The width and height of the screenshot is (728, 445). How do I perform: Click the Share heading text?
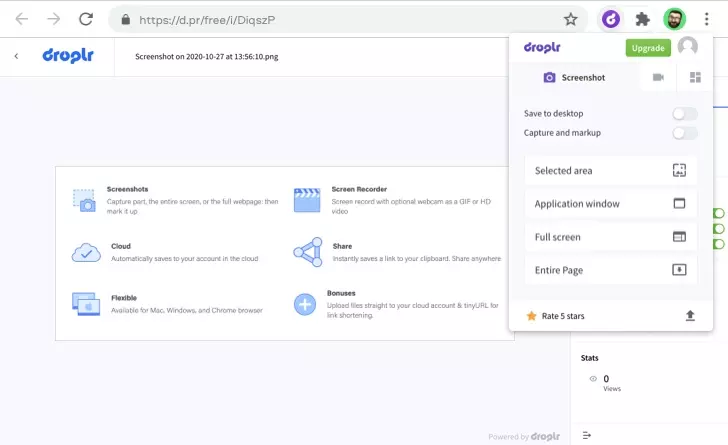pos(342,246)
